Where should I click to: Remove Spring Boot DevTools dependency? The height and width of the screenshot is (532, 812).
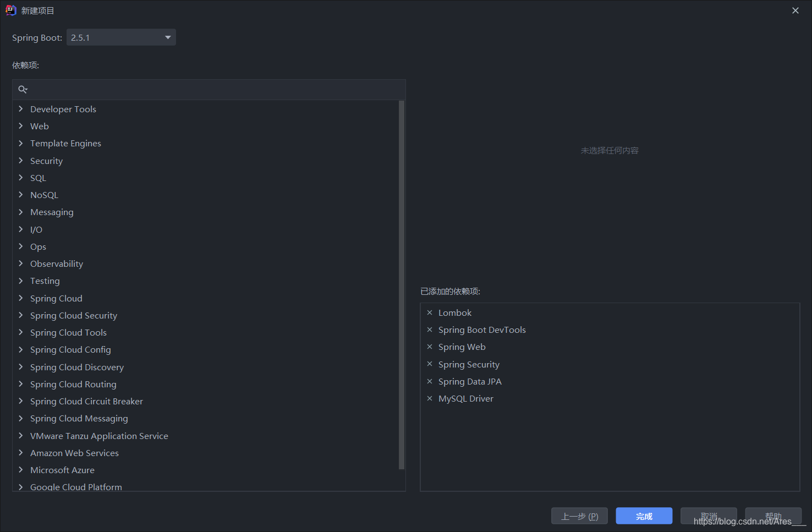[430, 330]
